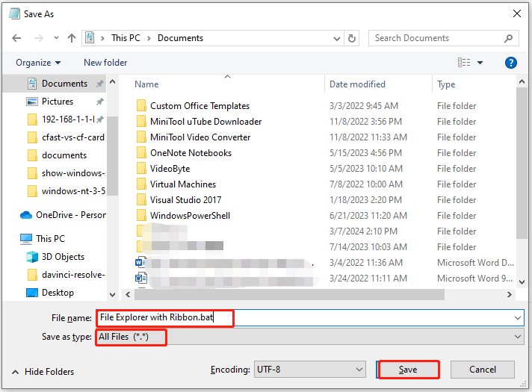Screen dimensions: 532x392
Task: Click the forward navigation arrow
Action: (x=39, y=38)
